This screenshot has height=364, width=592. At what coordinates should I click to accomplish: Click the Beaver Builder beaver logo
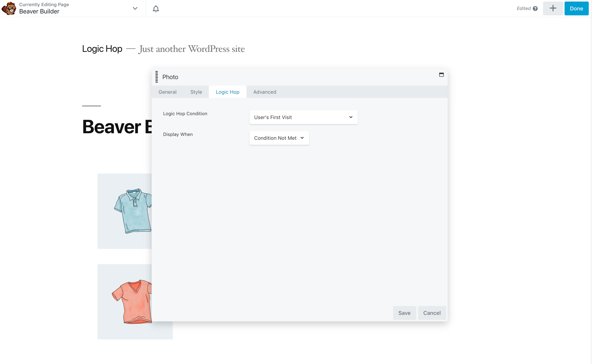coord(9,8)
